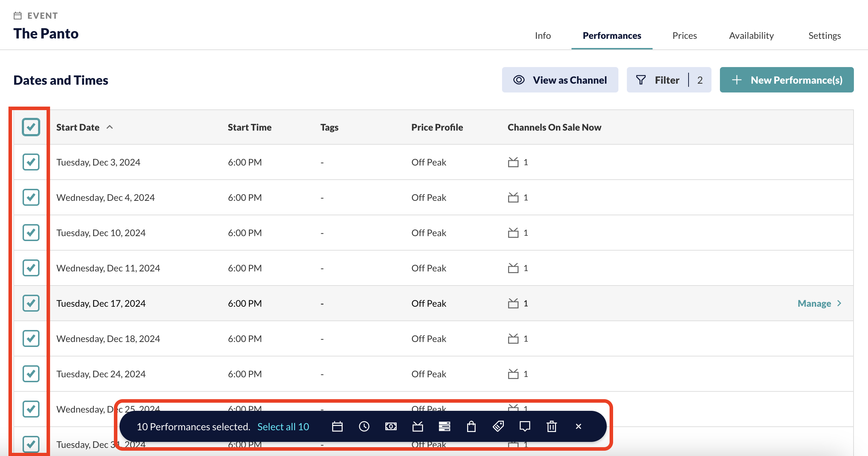868x456 pixels.
Task: Uncheck the Tuesday, Dec 31 row checkbox
Action: pos(31,444)
